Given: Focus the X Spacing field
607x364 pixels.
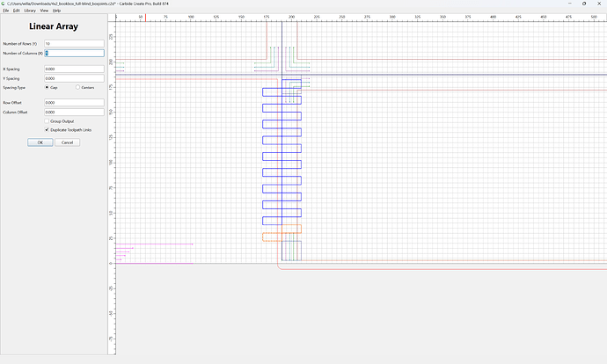Looking at the screenshot, I should (x=74, y=69).
